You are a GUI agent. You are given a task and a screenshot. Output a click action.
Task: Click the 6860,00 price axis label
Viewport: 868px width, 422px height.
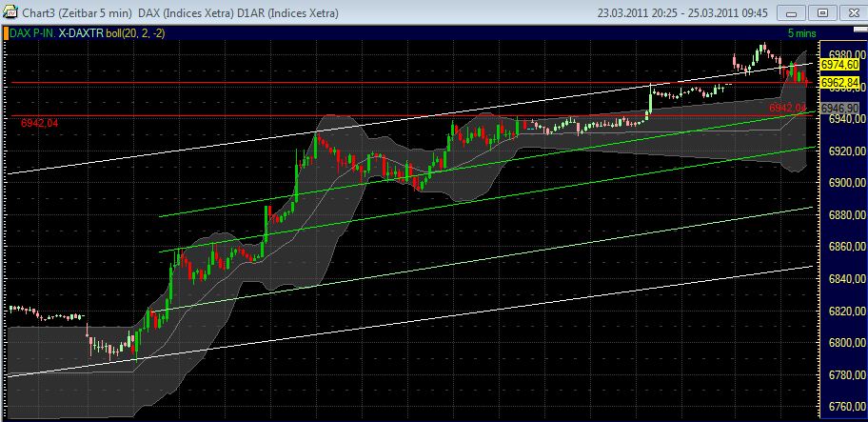847,247
